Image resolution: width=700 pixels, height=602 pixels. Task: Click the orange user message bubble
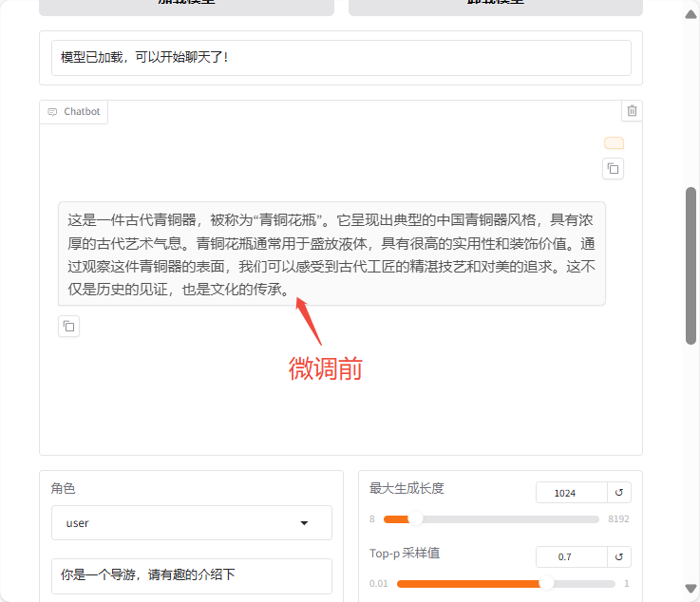click(614, 143)
